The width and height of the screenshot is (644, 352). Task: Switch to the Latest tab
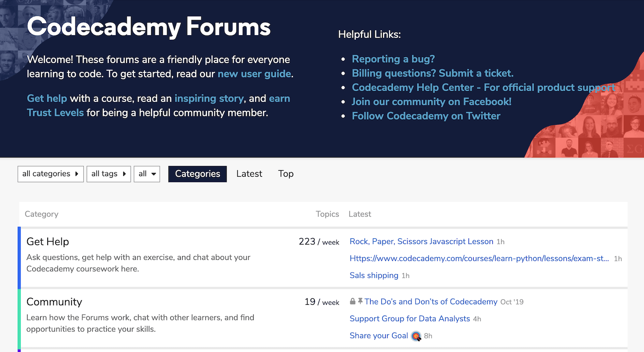249,173
